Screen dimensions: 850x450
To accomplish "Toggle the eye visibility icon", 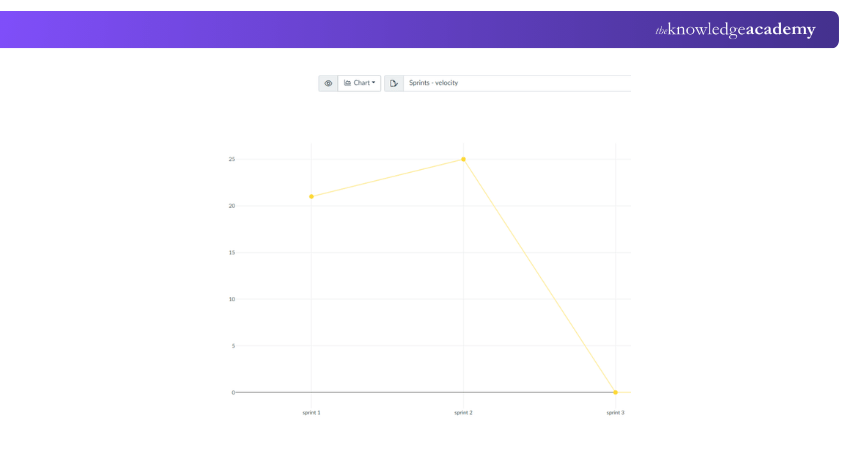I will pyautogui.click(x=328, y=83).
